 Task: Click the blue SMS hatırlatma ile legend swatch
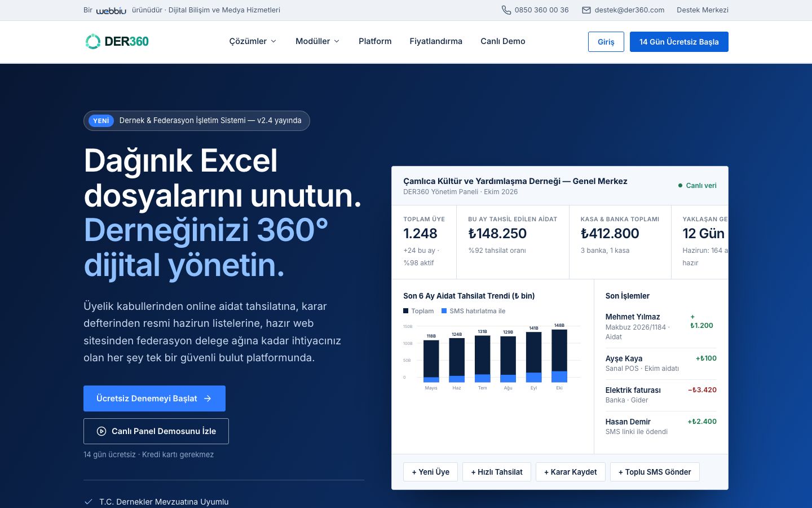[x=444, y=311]
